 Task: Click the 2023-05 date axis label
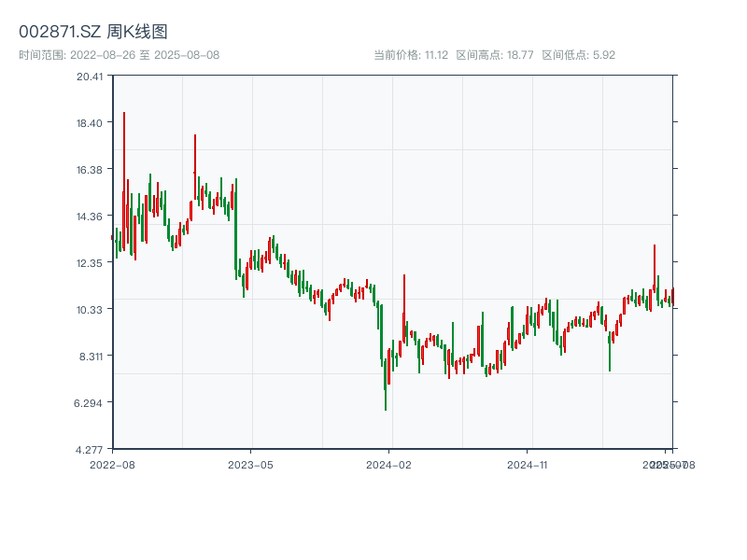[250, 464]
